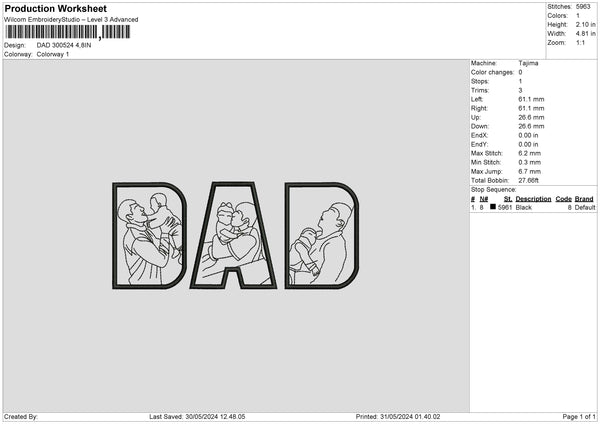Click the "Brand" column header
Viewport: 600px width, 424px height.
pos(584,199)
